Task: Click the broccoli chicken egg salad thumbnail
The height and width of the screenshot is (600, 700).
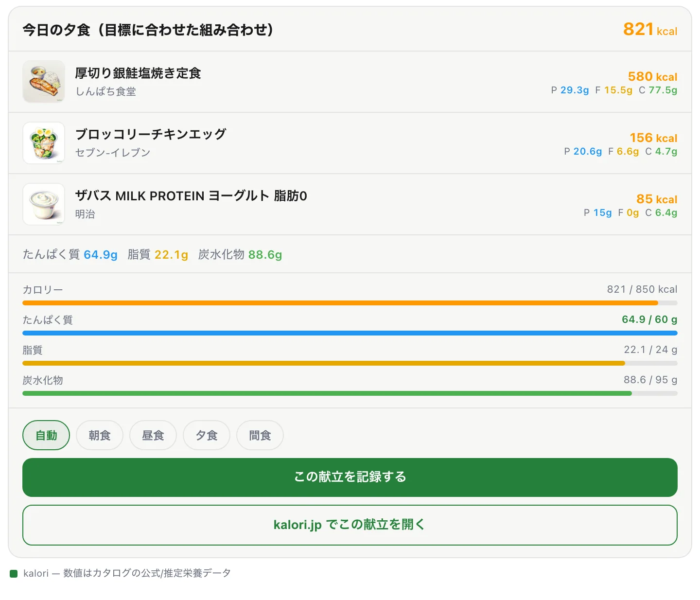Action: coord(44,143)
